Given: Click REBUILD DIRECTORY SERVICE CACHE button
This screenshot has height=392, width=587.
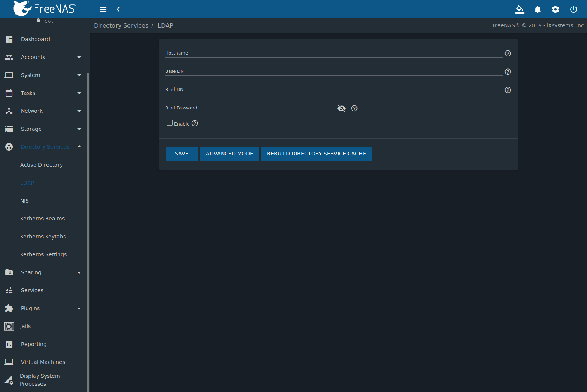Looking at the screenshot, I should (316, 154).
